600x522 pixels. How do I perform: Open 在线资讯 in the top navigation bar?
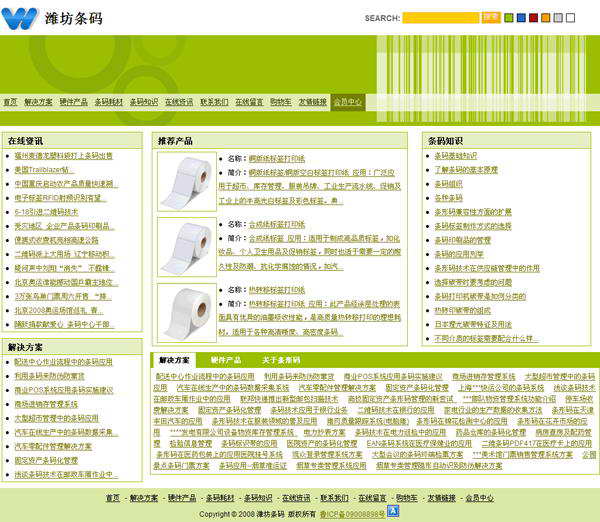(x=179, y=102)
